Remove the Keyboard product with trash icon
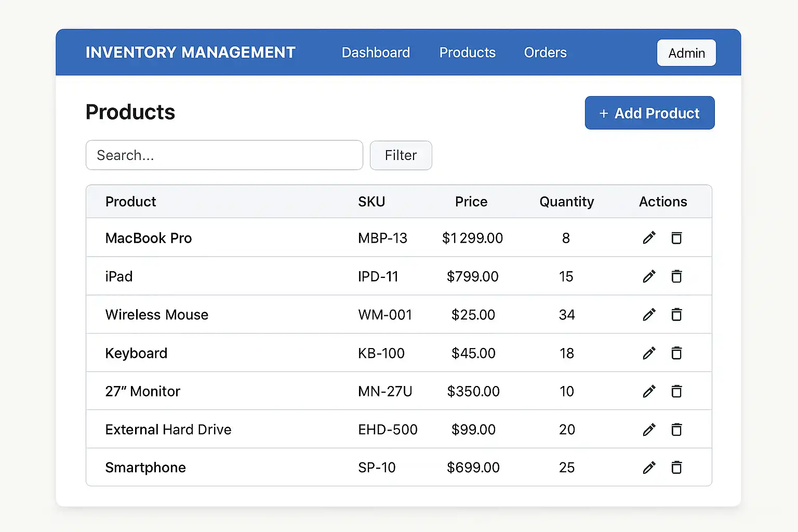 coord(676,353)
